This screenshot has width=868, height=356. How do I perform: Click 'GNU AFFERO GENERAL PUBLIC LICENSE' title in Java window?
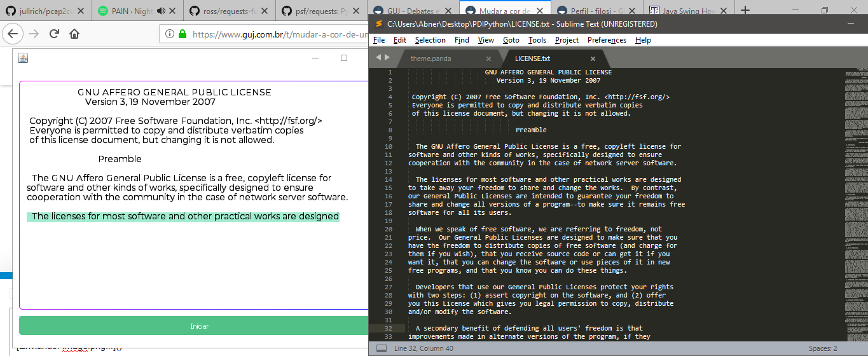coord(174,92)
